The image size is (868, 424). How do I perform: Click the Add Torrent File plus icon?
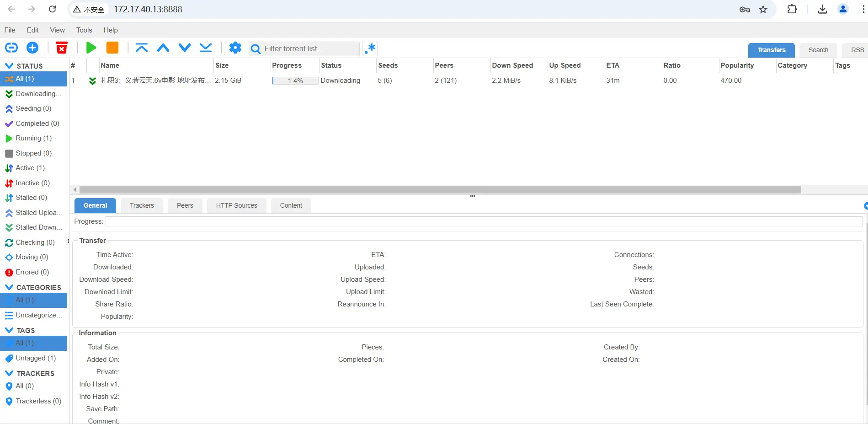pos(32,48)
